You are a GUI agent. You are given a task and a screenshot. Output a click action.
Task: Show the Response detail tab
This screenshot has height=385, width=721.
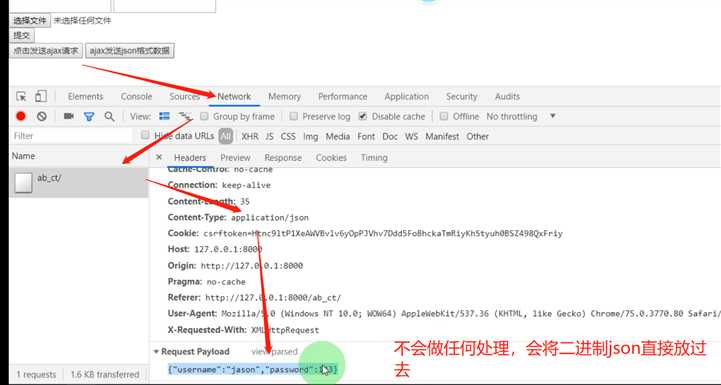(283, 157)
